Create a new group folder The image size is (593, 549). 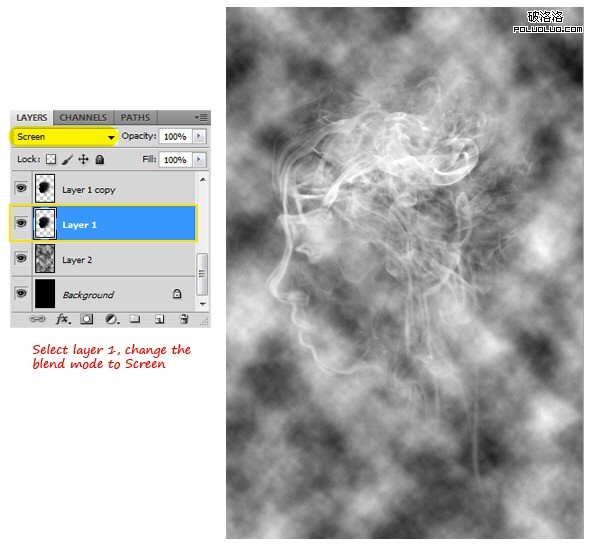135,319
